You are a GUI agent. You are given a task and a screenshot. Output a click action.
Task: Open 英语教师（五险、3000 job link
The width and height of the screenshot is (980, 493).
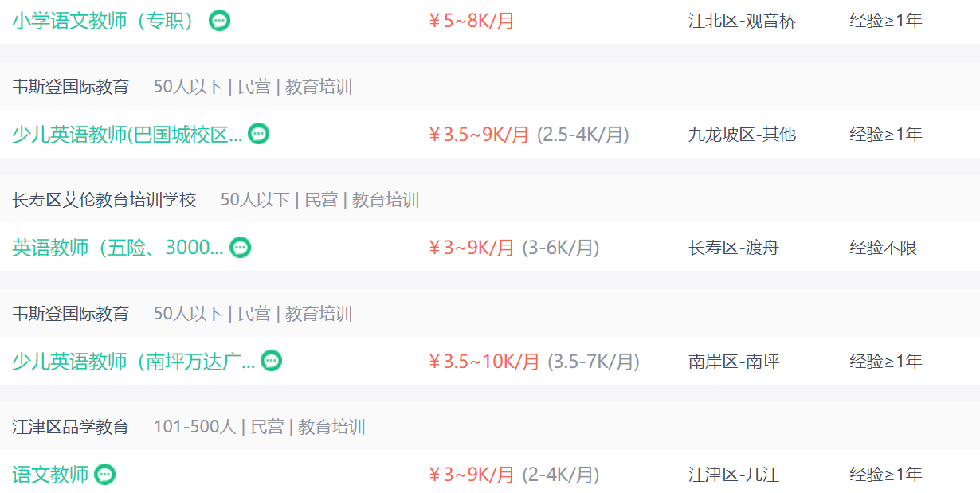(x=117, y=248)
